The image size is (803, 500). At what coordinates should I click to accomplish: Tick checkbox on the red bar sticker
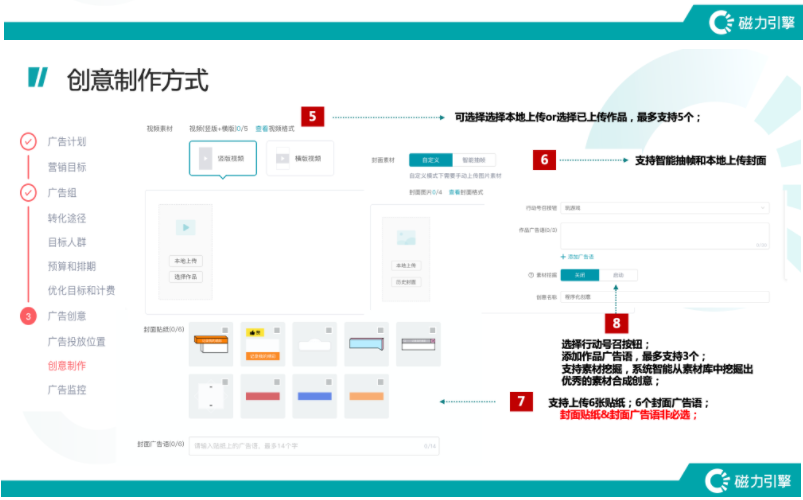(x=277, y=382)
